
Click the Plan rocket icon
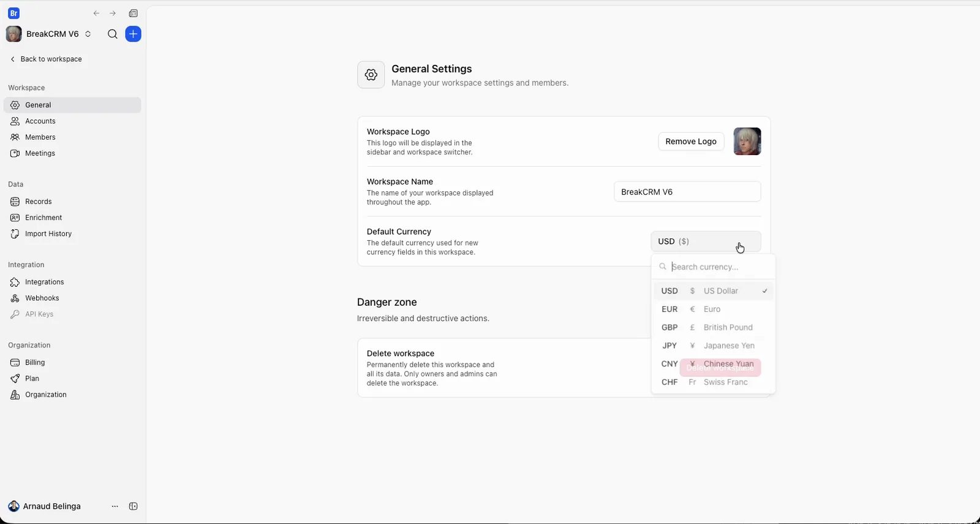click(x=15, y=379)
